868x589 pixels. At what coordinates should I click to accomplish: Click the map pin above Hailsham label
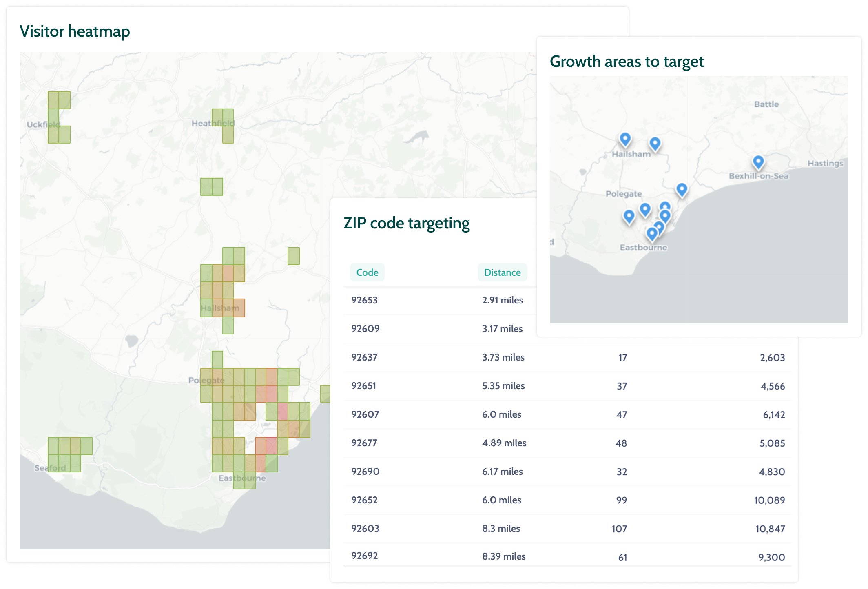click(x=625, y=139)
